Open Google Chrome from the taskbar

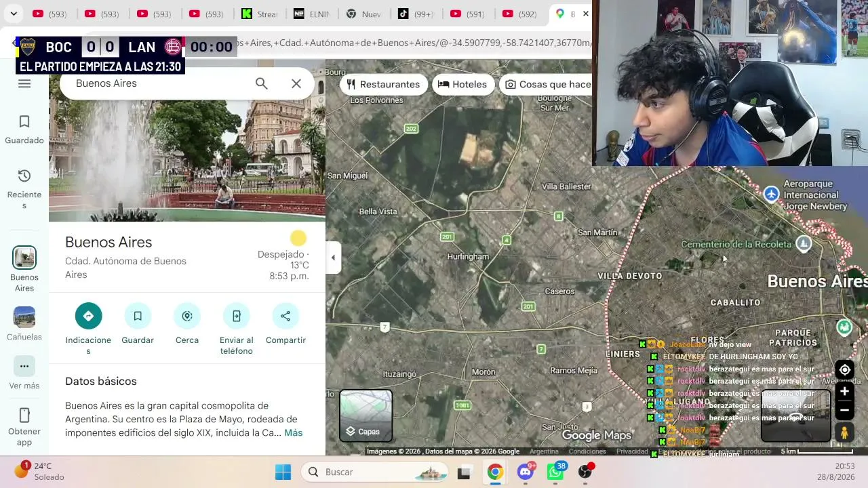[x=495, y=472]
